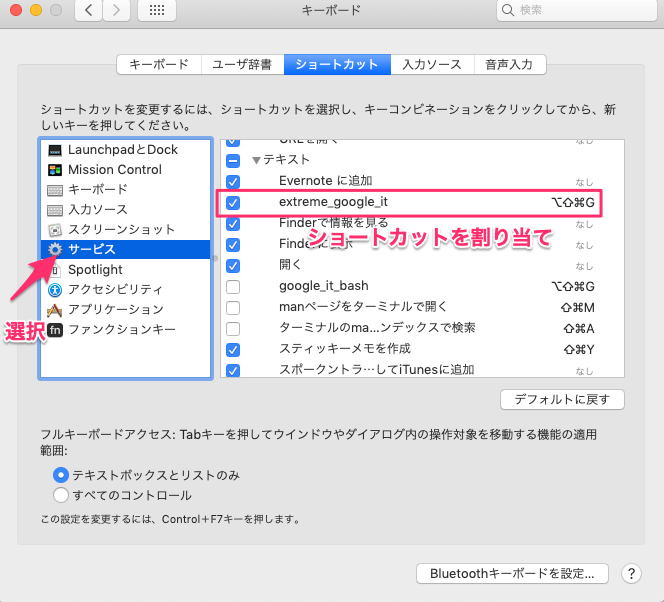664x602 pixels.
Task: Click extreme_google_it shortcut ⌥⇧⌘G
Action: (x=573, y=203)
